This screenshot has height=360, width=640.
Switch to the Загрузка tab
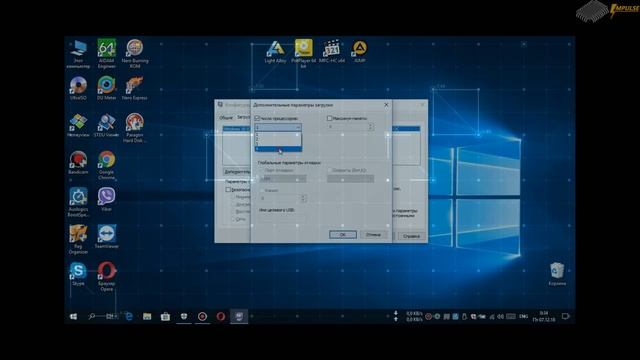[x=243, y=117]
